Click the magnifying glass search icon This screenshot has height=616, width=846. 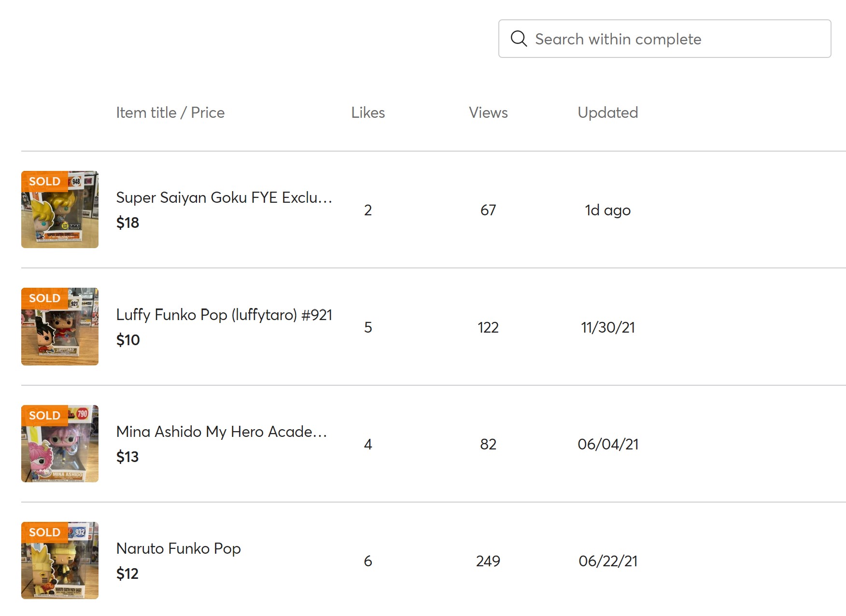coord(519,39)
